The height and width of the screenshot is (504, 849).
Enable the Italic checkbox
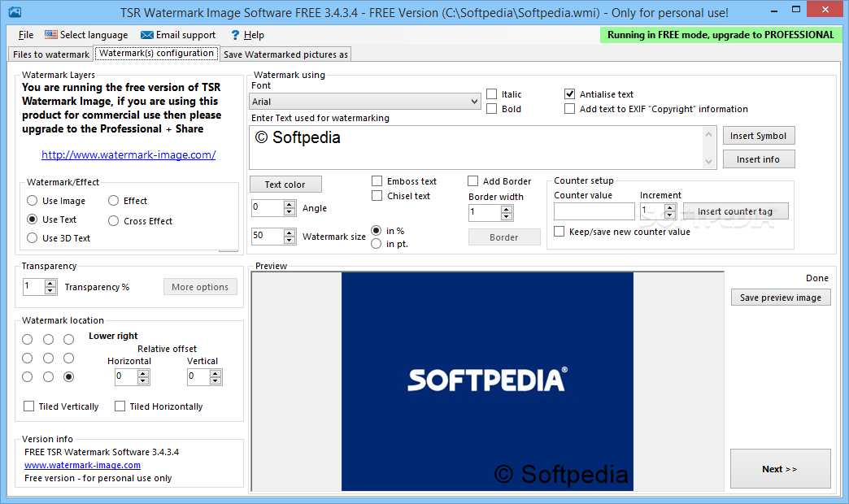pos(492,94)
